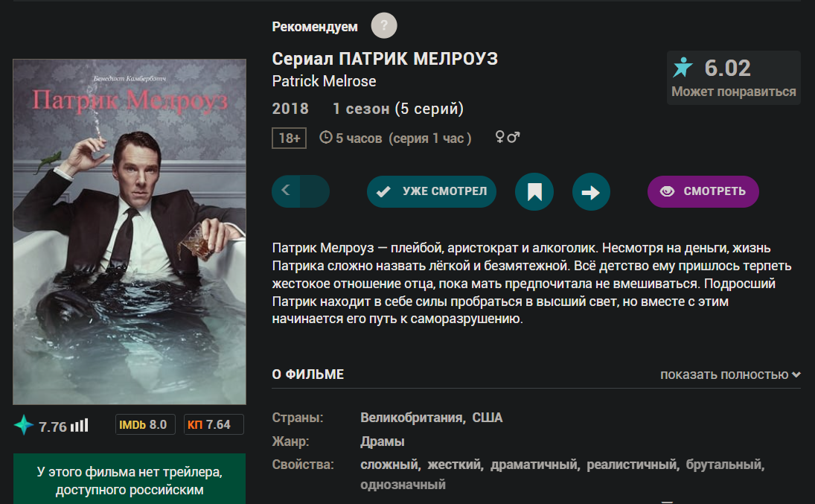815x504 pixels.
Task: Click the Patrick Melrose poster image
Action: 130,232
